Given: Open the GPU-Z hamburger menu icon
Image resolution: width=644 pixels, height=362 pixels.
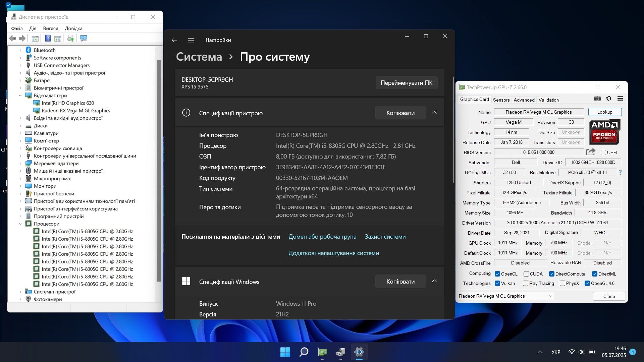Looking at the screenshot, I should [x=620, y=99].
